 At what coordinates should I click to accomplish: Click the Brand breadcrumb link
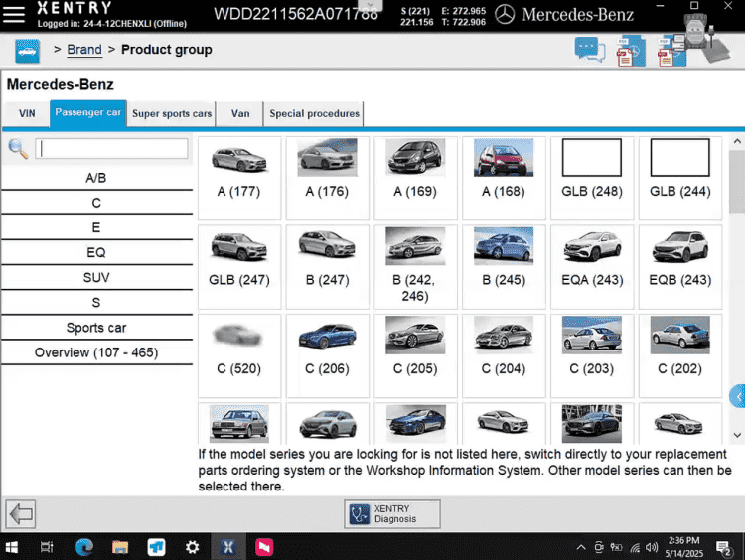pyautogui.click(x=84, y=50)
